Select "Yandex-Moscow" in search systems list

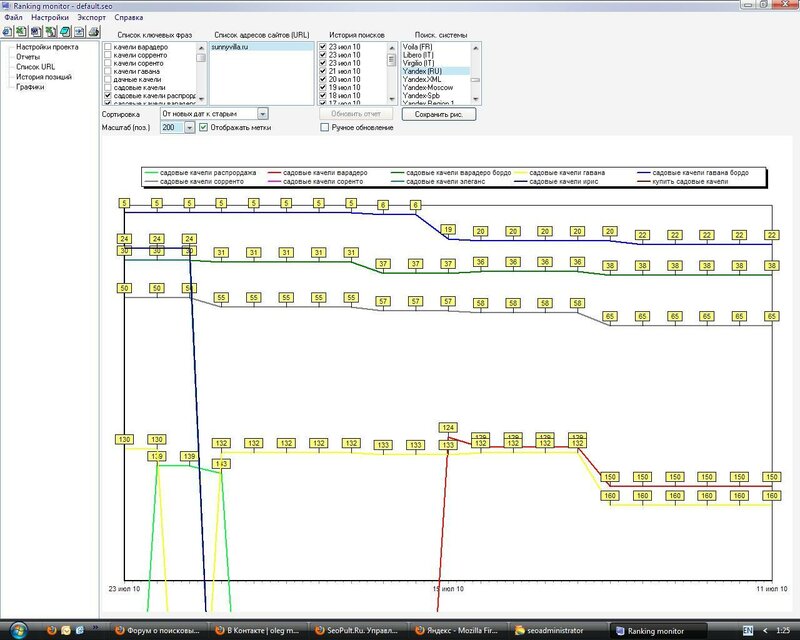428,88
